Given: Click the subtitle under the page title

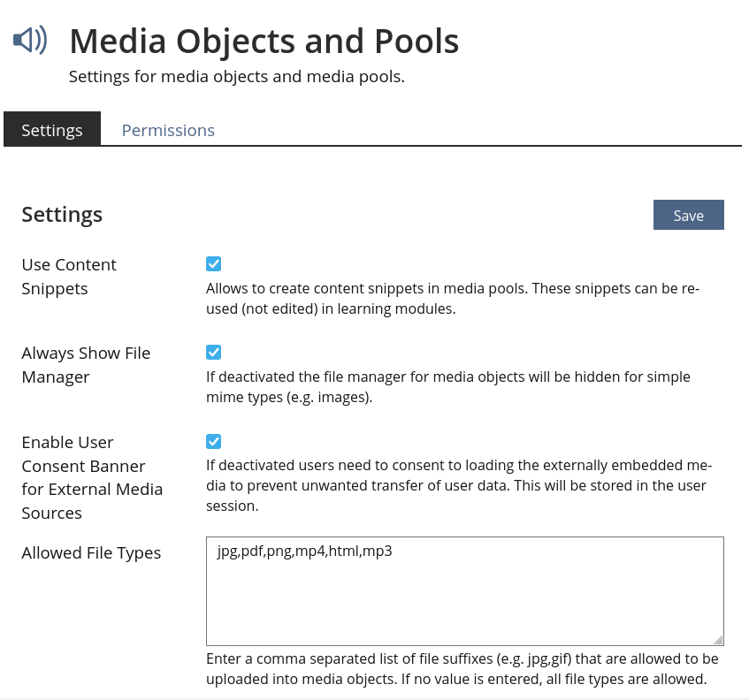Looking at the screenshot, I should click(x=236, y=77).
